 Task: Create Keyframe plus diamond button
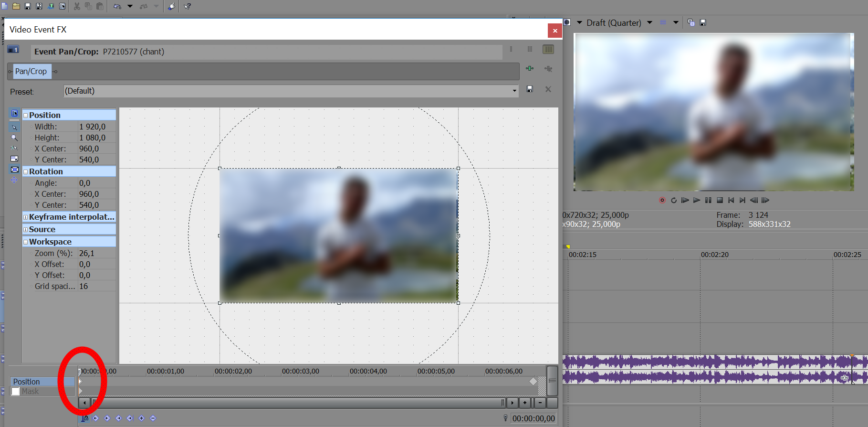[x=141, y=418]
